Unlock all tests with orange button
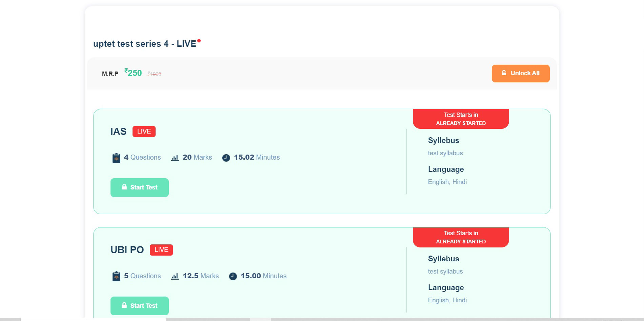This screenshot has width=644, height=321. click(521, 73)
